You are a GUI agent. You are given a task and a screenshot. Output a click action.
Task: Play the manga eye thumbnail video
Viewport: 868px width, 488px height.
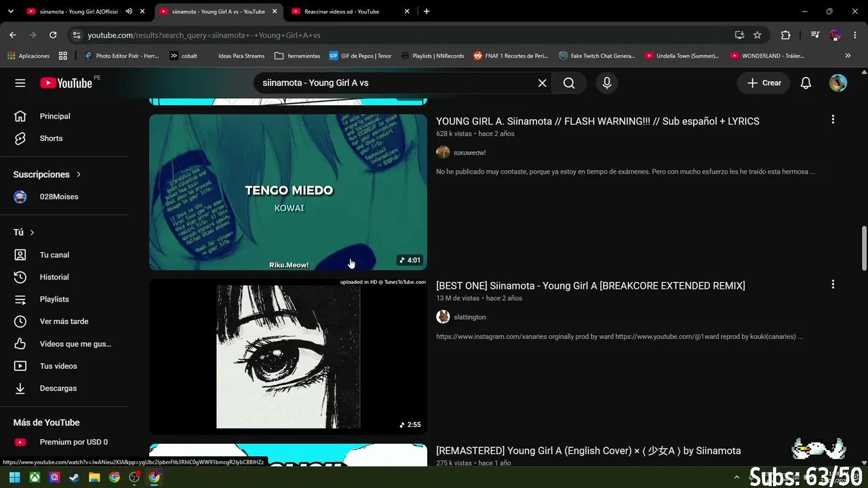point(288,357)
